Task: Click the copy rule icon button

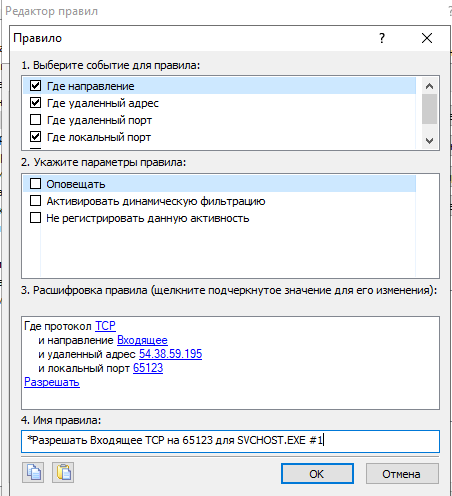Action: click(33, 473)
